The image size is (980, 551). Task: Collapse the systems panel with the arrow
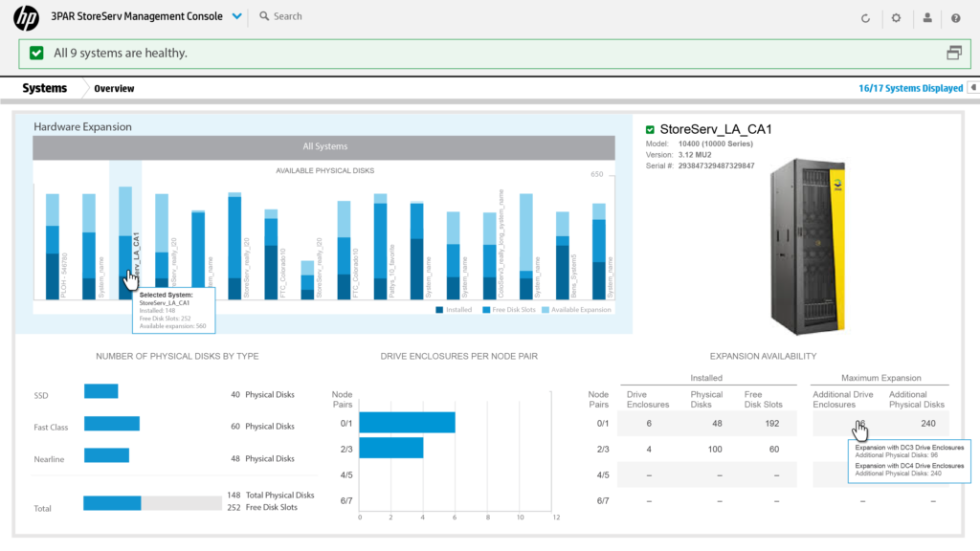point(973,87)
